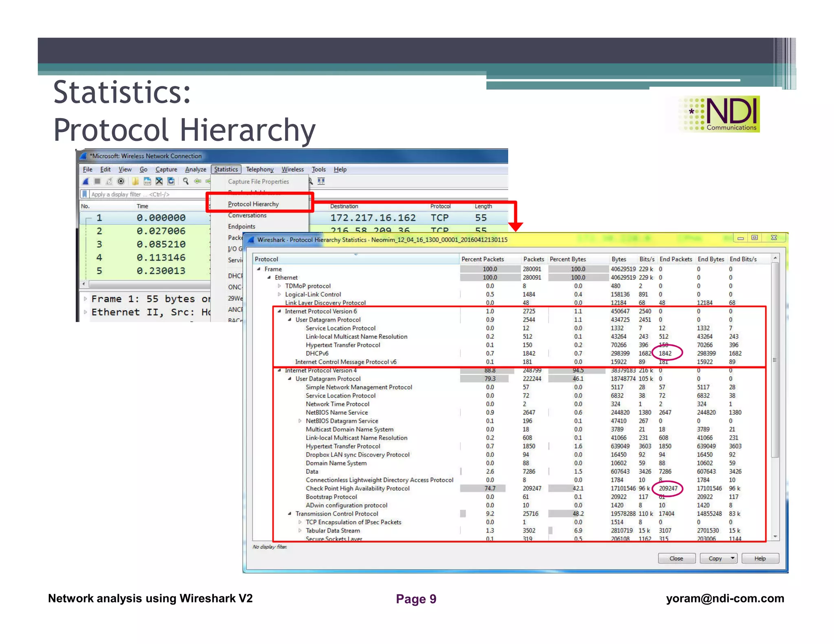Expand the TDMoP protocol node
834x644 pixels.
[x=279, y=286]
